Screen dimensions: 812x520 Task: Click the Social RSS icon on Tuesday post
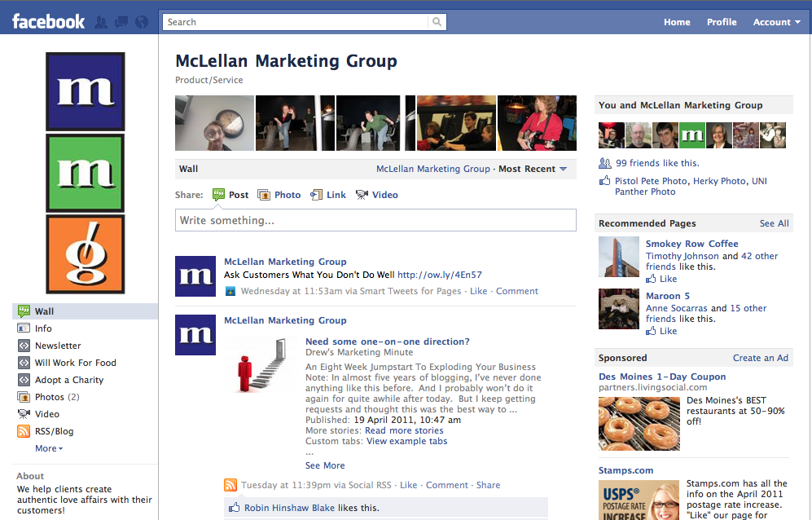pyautogui.click(x=230, y=485)
